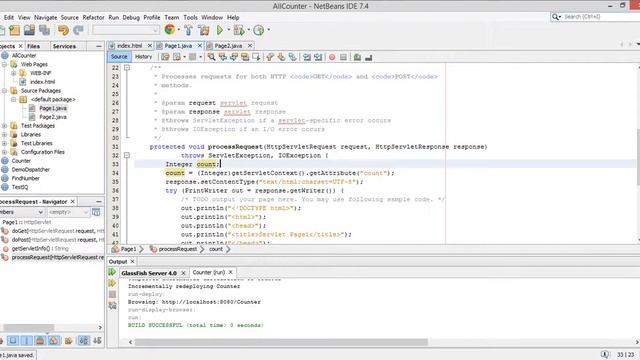The image size is (640, 360).
Task: Click the Shift Line Left editor icon
Action: point(307,57)
